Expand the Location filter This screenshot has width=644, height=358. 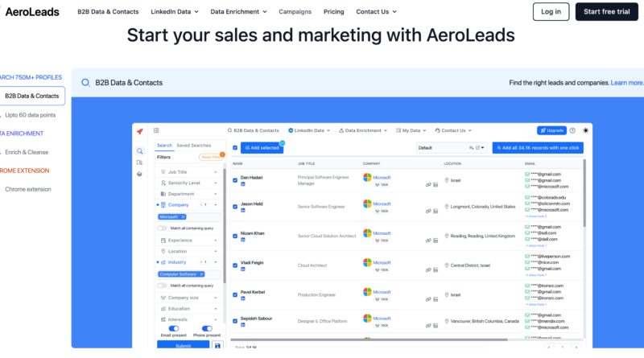coord(189,251)
